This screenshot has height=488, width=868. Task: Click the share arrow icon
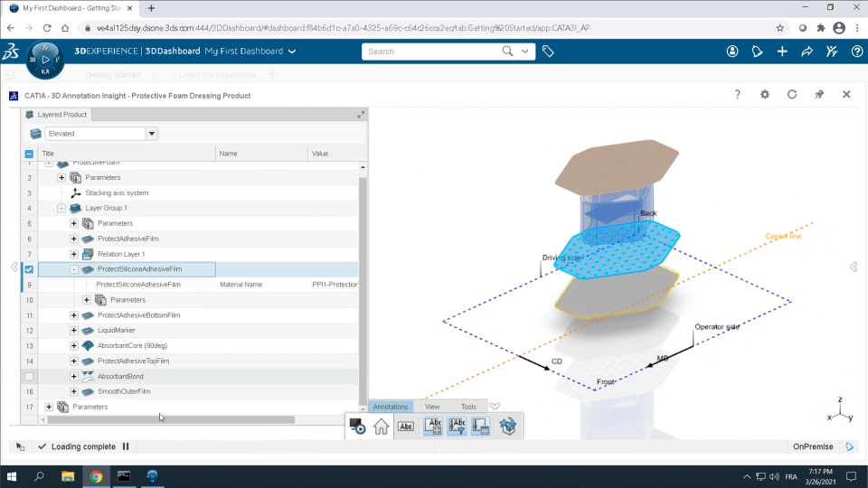tap(807, 52)
